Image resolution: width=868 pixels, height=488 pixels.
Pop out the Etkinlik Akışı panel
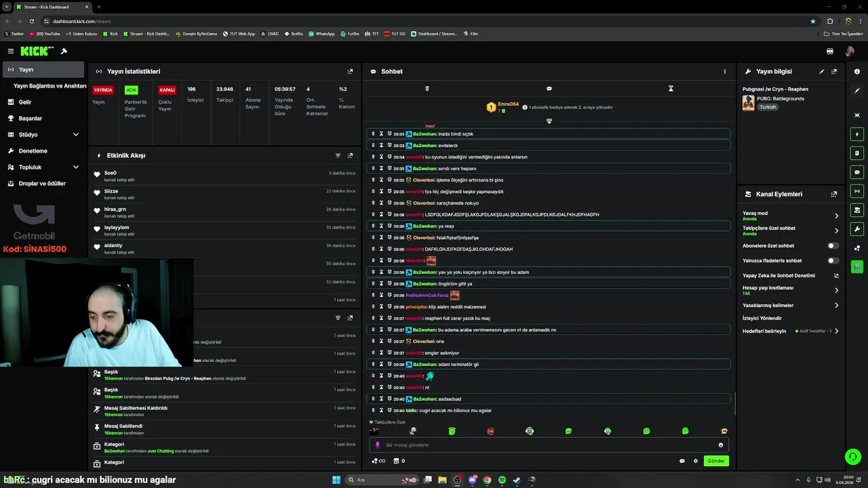(350, 155)
